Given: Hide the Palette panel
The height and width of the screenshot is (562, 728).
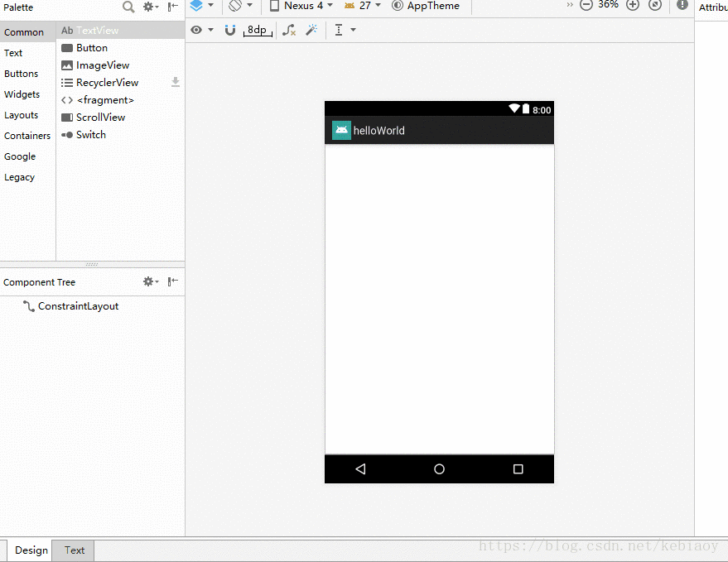Looking at the screenshot, I should tap(173, 7).
